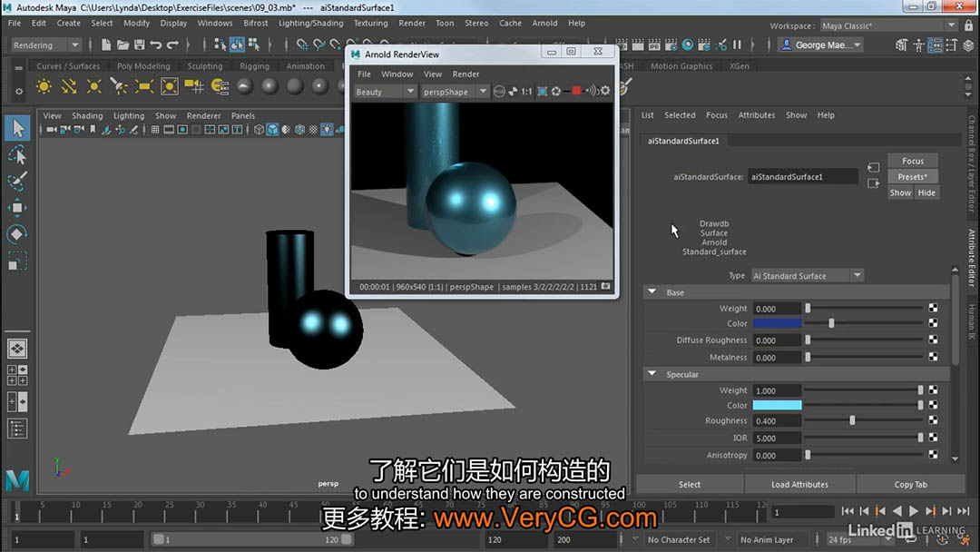Toggle grid display in viewport toolbar
The image size is (980, 552).
tap(155, 130)
